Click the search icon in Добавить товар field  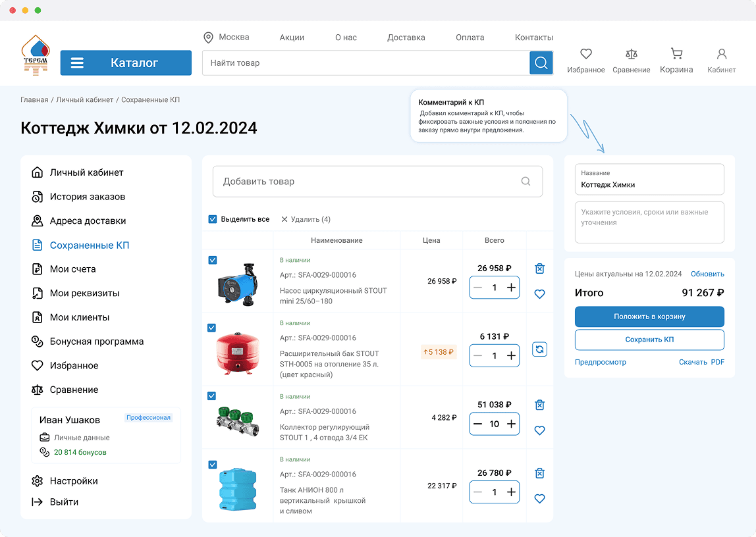tap(526, 181)
